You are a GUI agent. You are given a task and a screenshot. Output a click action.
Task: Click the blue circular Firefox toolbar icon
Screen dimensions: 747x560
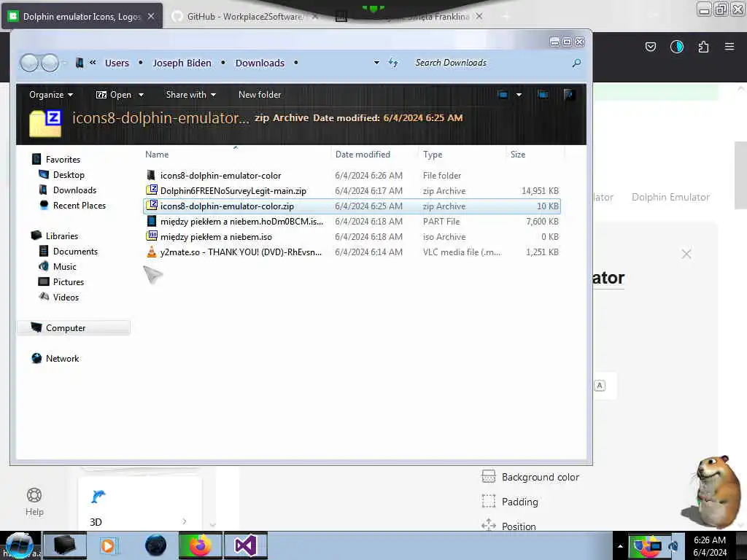676,47
